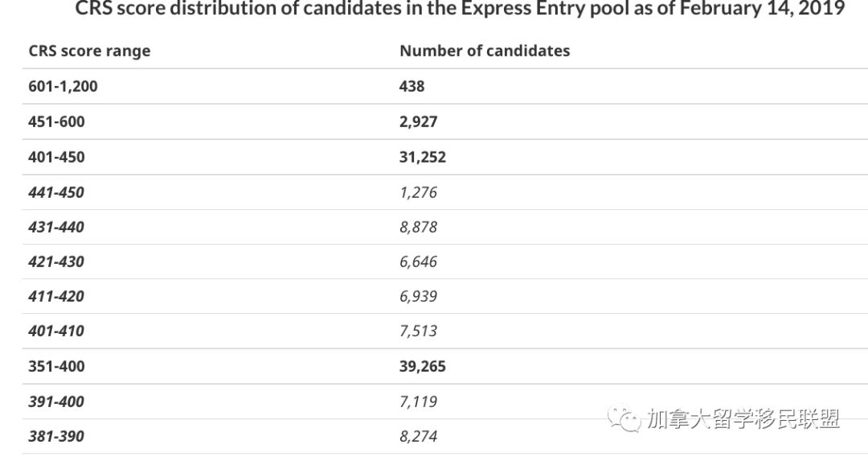Viewport: 868px width, 457px height.
Task: Click the 31,252 candidates value
Action: click(423, 158)
